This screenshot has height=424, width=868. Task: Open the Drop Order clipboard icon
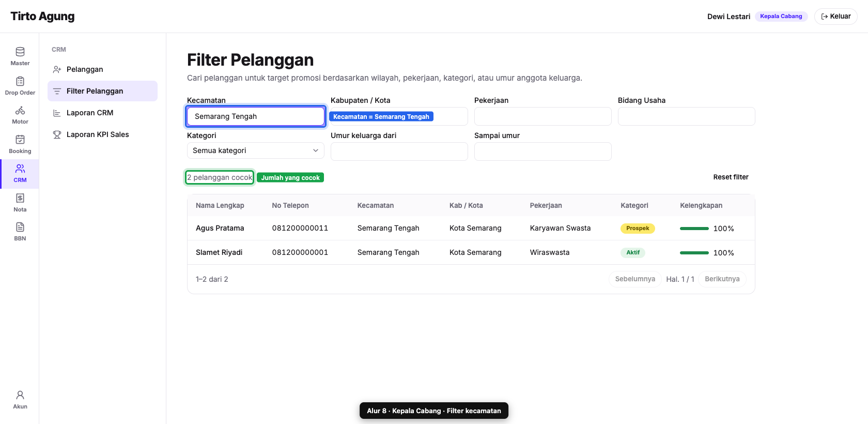(x=20, y=81)
